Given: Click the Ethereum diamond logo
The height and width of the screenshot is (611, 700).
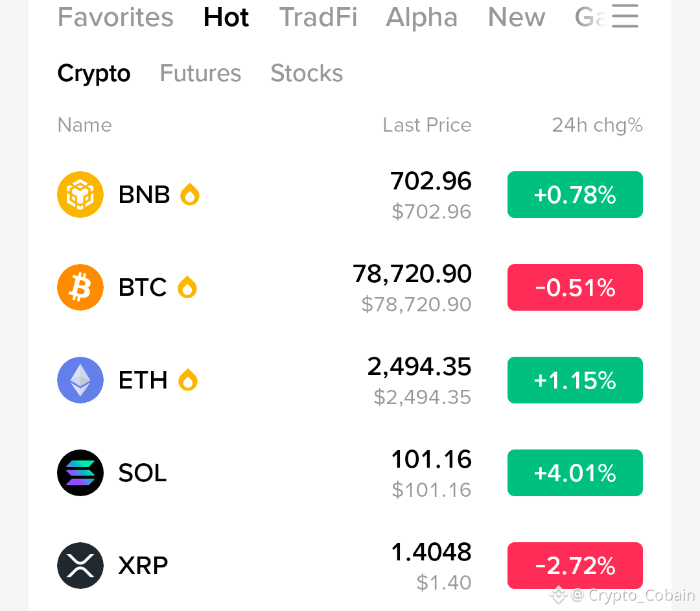Looking at the screenshot, I should pos(80,380).
